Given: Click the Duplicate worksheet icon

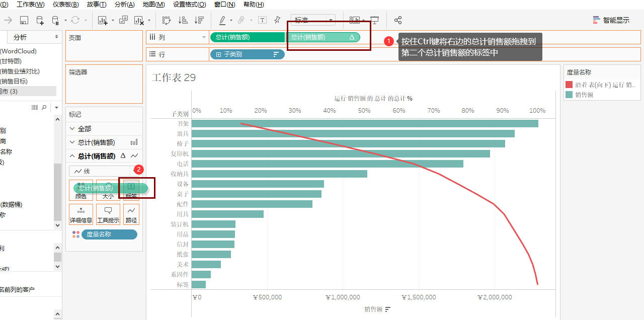Looking at the screenshot, I should tap(123, 20).
